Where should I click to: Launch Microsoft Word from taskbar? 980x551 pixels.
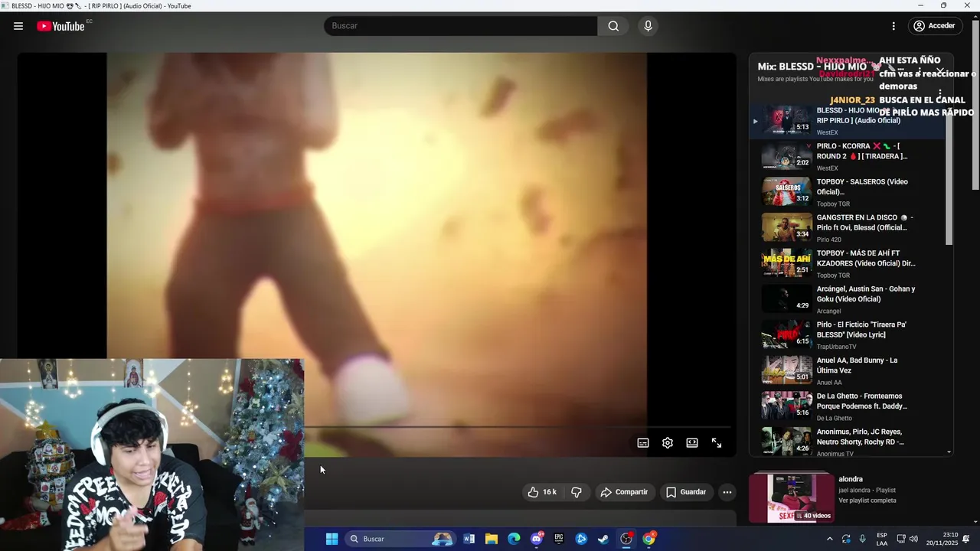tap(469, 539)
